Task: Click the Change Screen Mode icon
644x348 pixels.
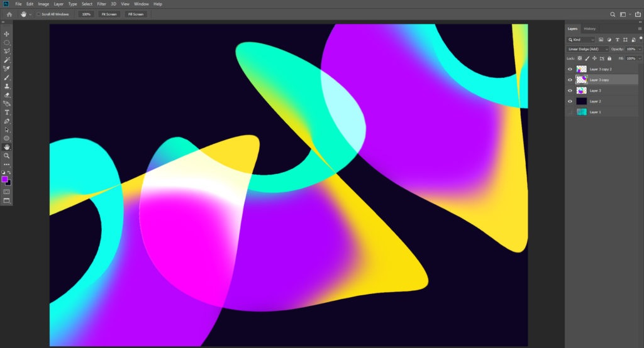Action: pos(6,200)
